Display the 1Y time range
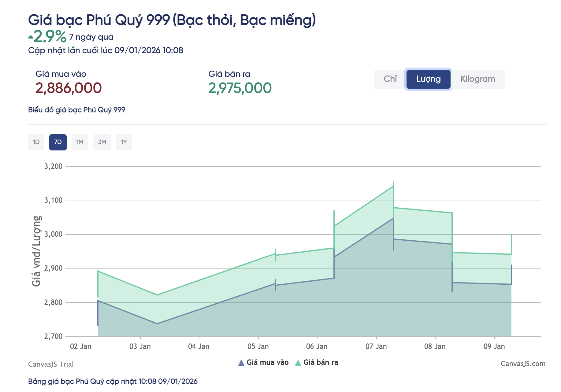 [x=124, y=142]
